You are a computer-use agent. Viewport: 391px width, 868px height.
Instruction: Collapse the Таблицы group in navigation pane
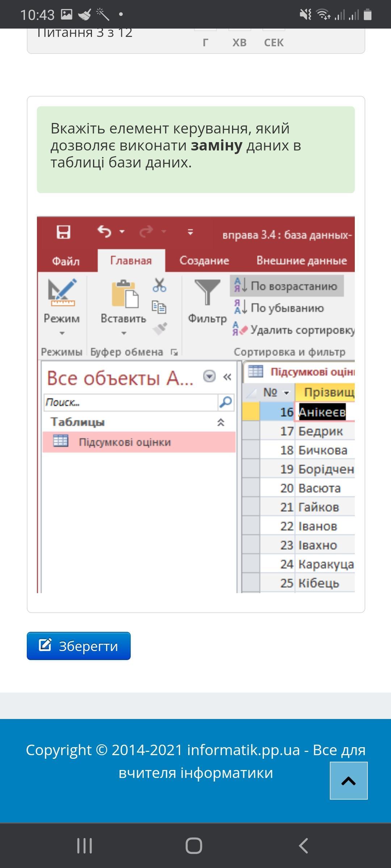220,422
